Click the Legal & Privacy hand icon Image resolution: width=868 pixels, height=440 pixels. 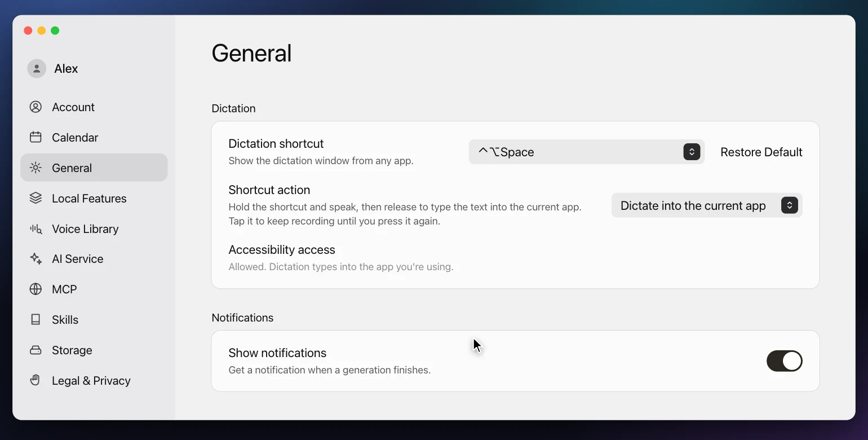coord(36,381)
